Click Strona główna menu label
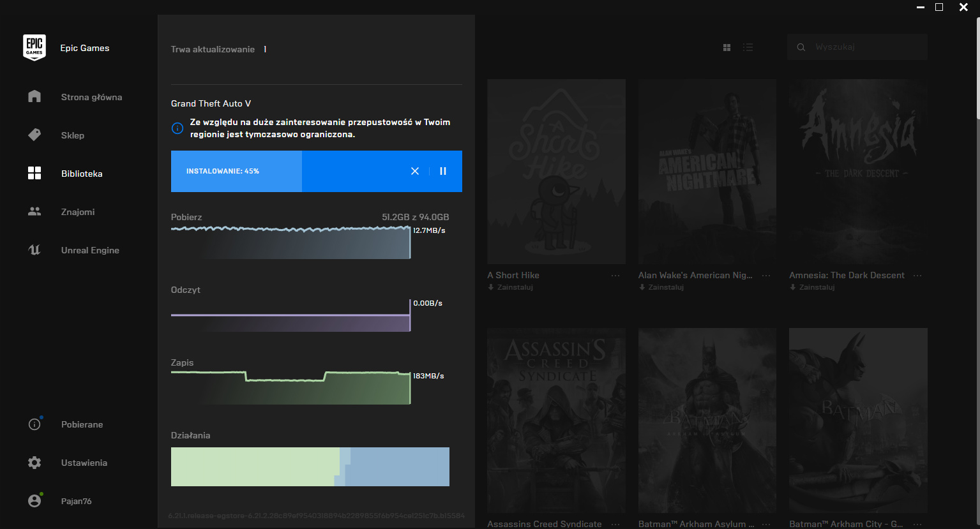This screenshot has width=980, height=529. click(91, 97)
